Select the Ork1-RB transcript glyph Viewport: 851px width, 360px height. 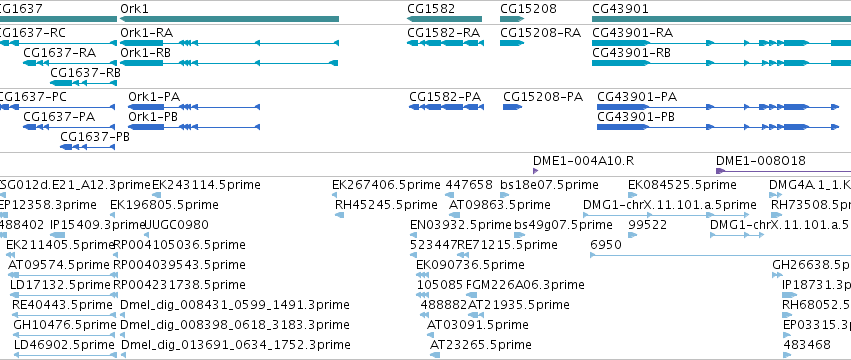(229, 63)
